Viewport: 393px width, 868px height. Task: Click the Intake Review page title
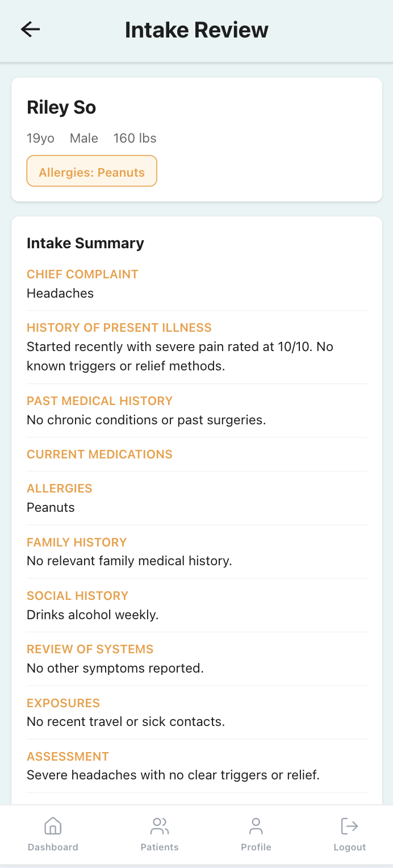(x=196, y=30)
